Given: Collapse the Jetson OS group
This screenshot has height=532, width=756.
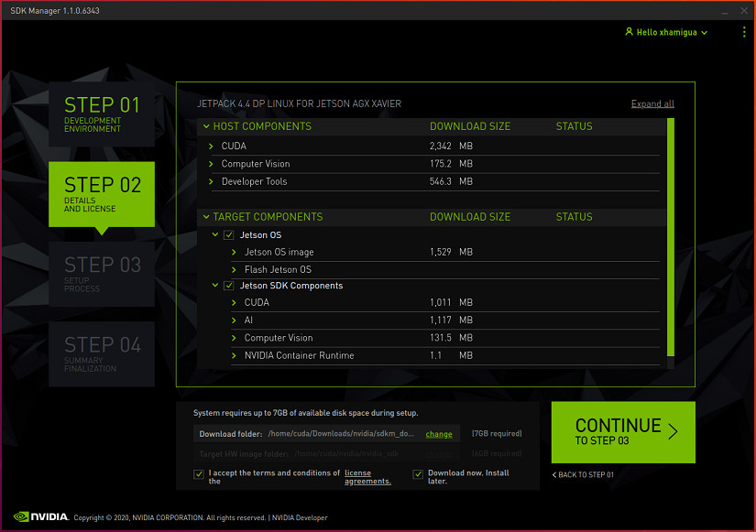Looking at the screenshot, I should coord(215,234).
